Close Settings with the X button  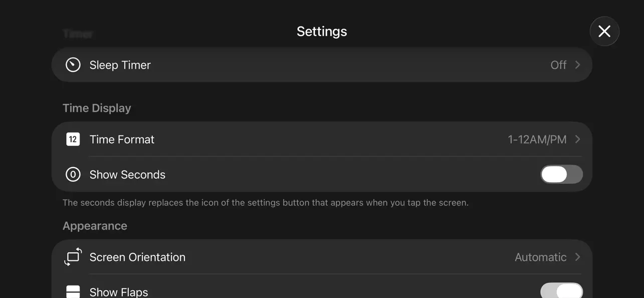[604, 31]
